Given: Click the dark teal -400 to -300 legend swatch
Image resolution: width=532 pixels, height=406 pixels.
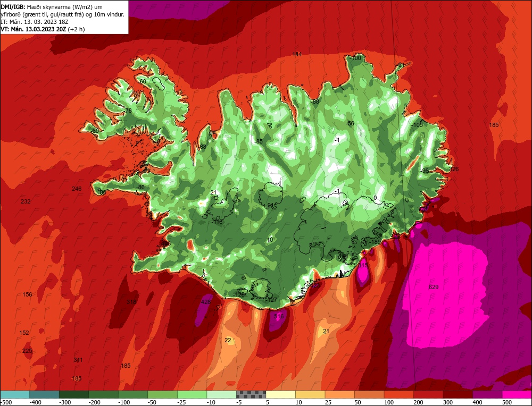Looking at the screenshot, I should point(45,394).
